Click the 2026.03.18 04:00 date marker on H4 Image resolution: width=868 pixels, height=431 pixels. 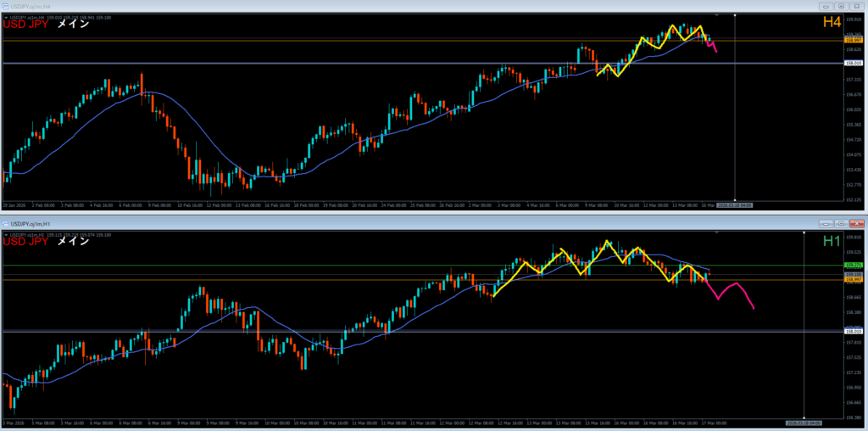[x=734, y=204]
